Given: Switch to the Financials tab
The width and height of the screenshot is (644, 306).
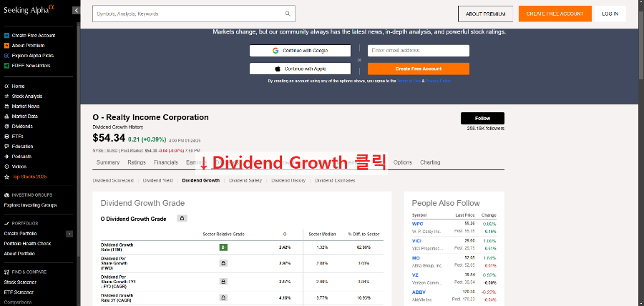Looking at the screenshot, I should (x=166, y=162).
